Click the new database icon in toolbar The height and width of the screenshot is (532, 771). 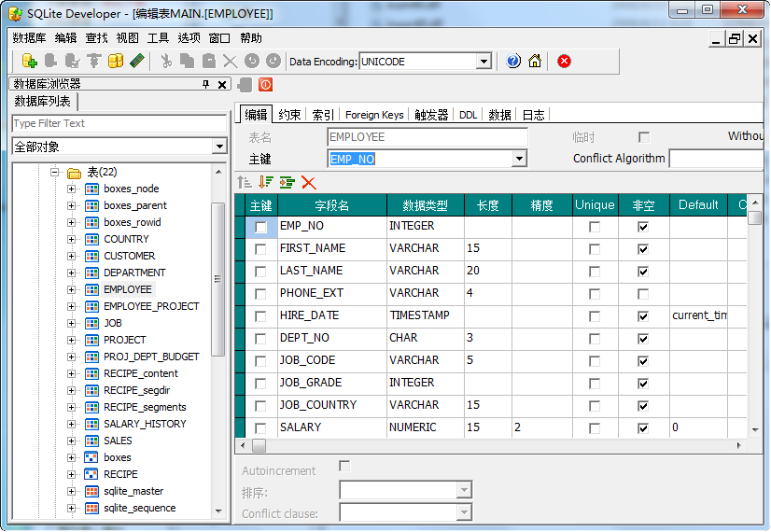(x=29, y=61)
